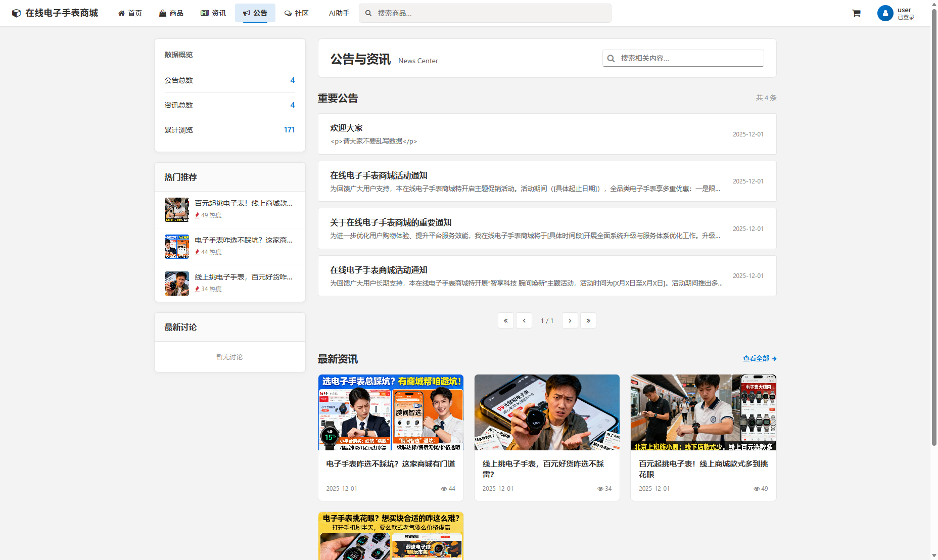
Task: Click the user avatar icon
Action: click(x=884, y=13)
